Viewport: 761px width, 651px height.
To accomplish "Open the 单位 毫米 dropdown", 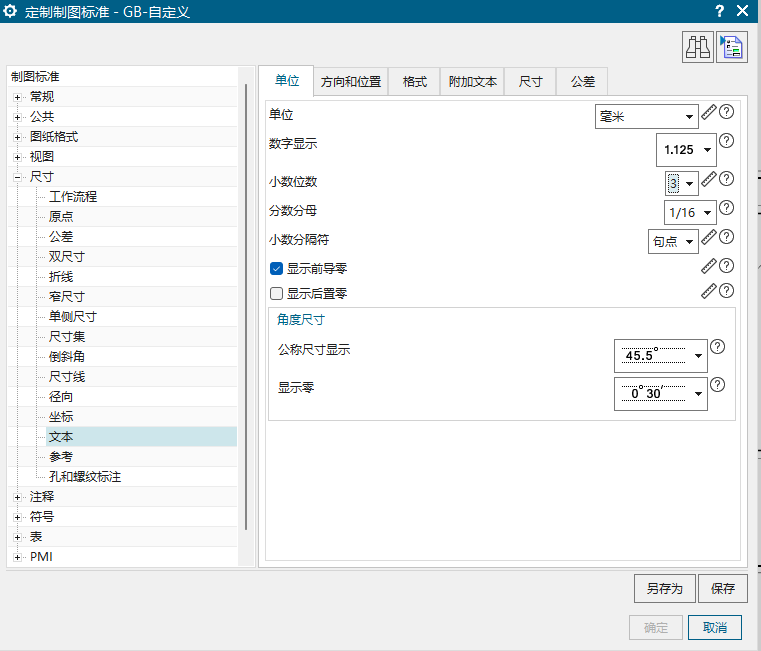I will (x=646, y=117).
